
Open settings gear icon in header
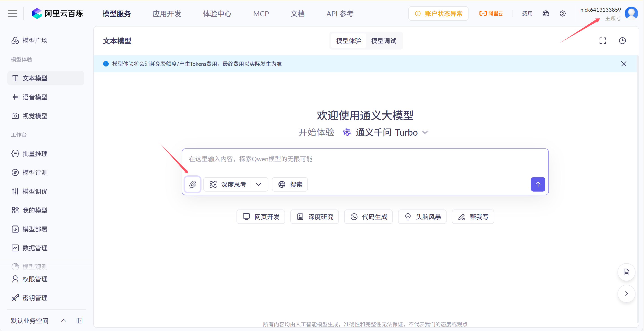tap(563, 13)
